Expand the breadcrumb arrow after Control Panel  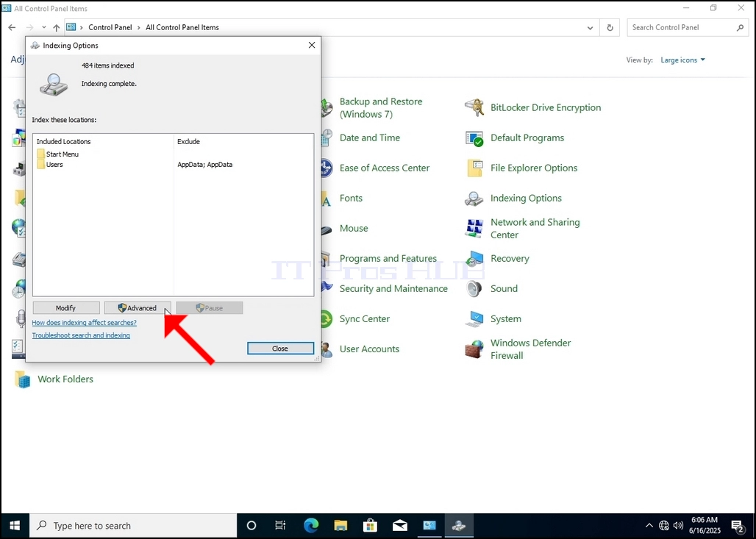coord(139,27)
